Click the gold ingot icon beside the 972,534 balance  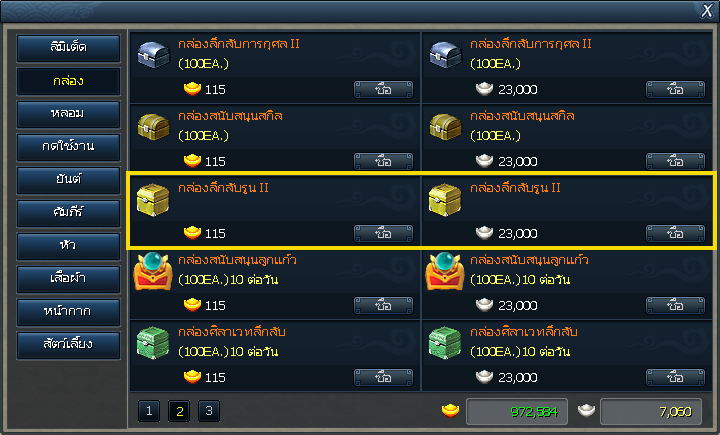pos(450,410)
